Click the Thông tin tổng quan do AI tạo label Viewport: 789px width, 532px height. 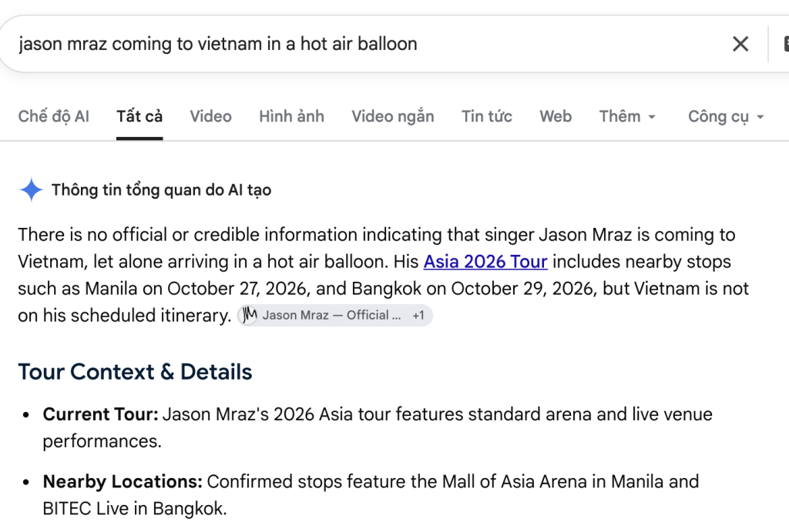(x=161, y=190)
